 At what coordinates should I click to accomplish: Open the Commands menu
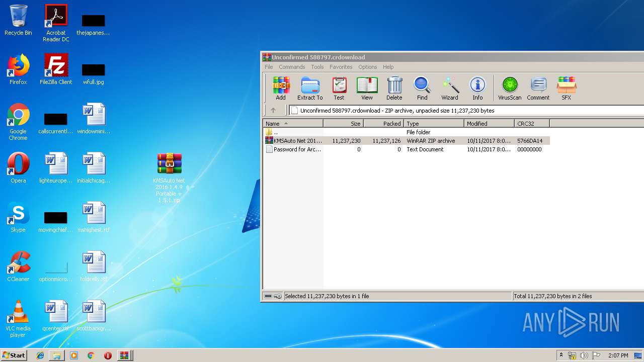[292, 67]
